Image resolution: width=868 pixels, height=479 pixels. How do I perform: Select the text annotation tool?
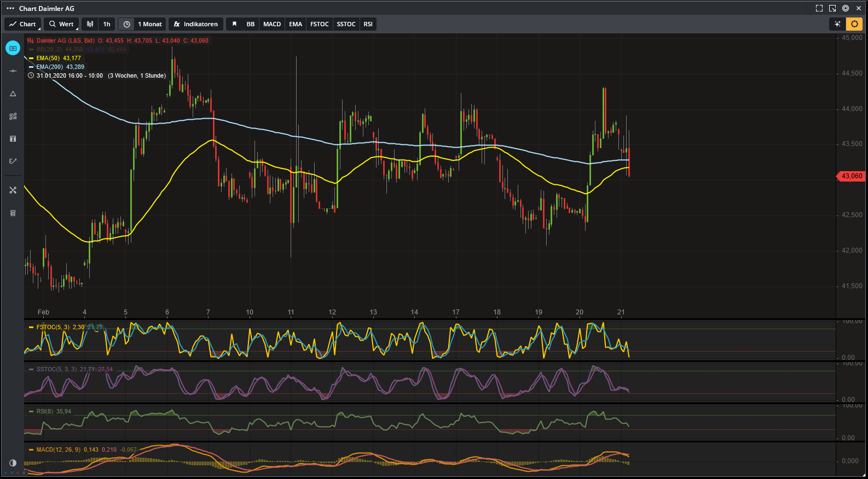[13, 139]
